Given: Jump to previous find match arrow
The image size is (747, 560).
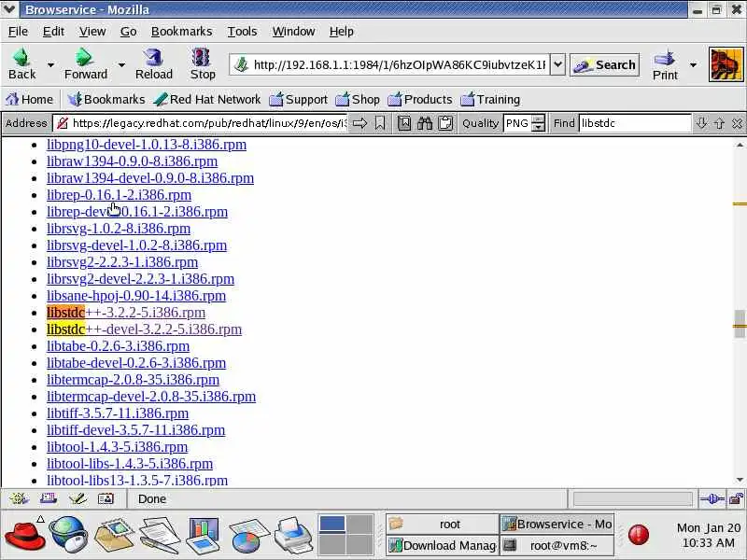Looking at the screenshot, I should pos(719,123).
